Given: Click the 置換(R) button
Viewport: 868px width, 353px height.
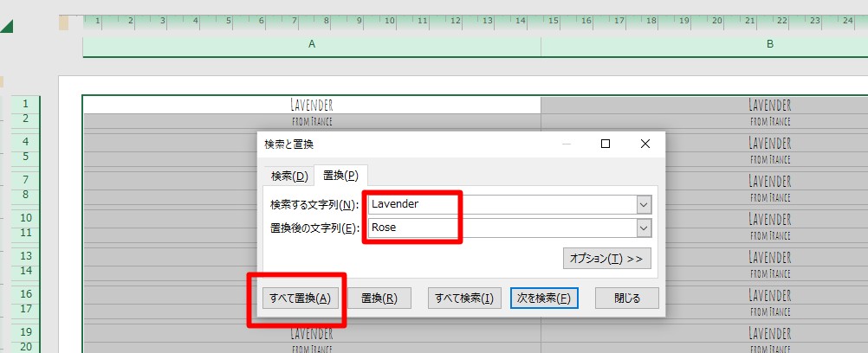Looking at the screenshot, I should 379,298.
